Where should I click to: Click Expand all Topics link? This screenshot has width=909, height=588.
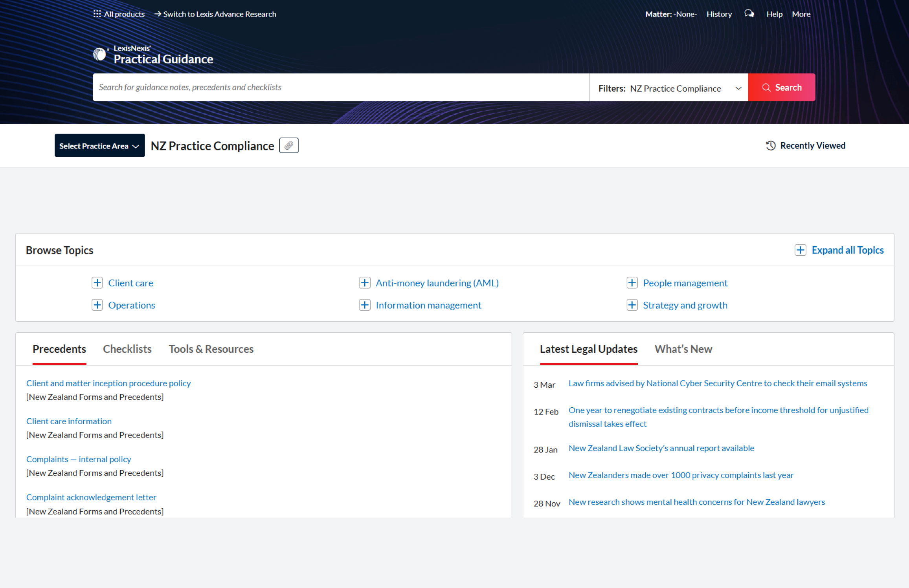coord(847,250)
